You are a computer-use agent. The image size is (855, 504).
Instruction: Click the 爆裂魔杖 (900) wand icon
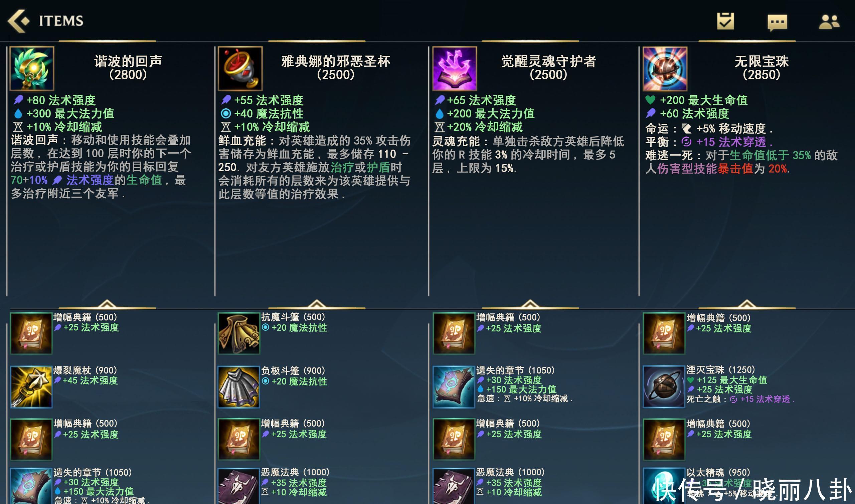(31, 387)
